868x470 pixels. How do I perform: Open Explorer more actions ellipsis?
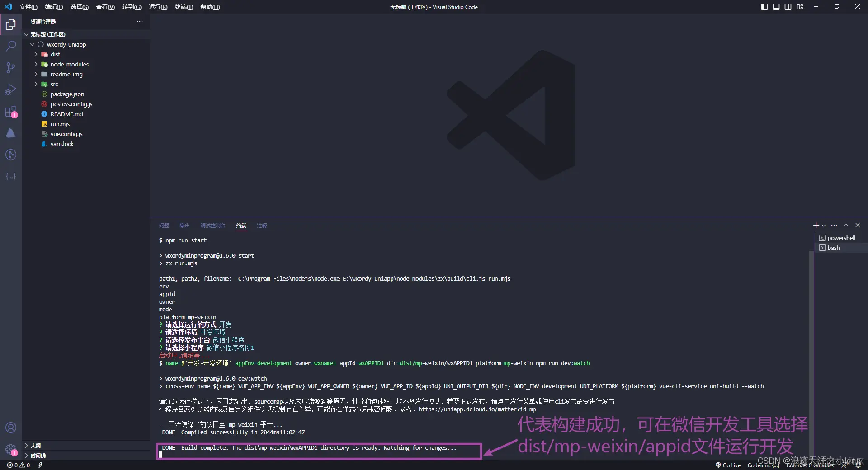tap(140, 22)
